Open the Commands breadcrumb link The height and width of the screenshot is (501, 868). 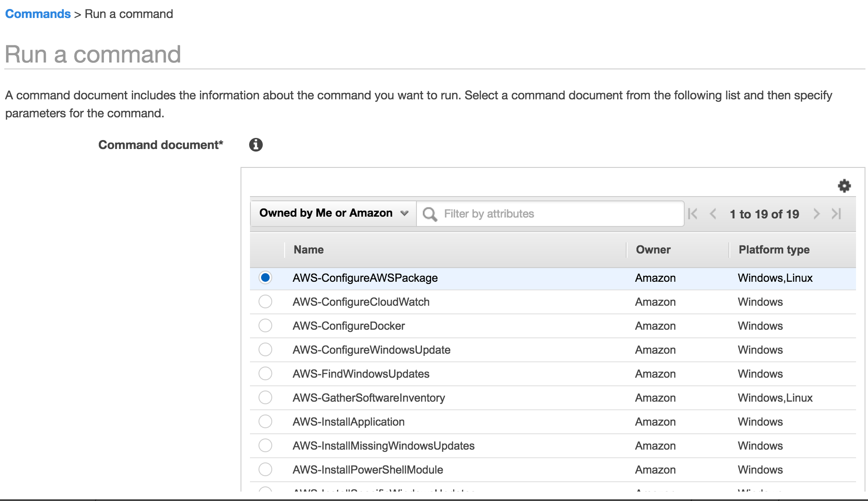[x=38, y=13]
